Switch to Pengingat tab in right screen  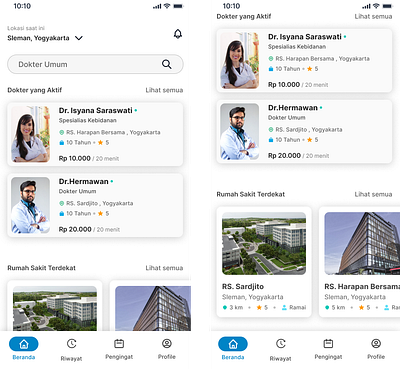click(x=328, y=349)
